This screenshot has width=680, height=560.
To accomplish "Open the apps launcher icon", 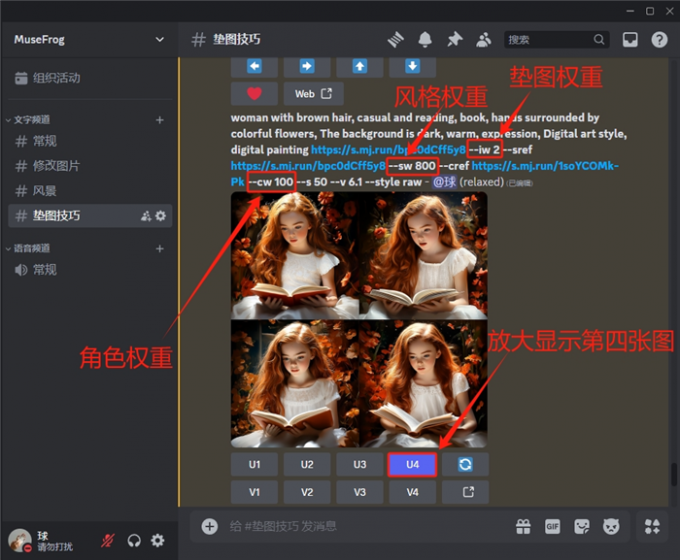I will tap(652, 527).
